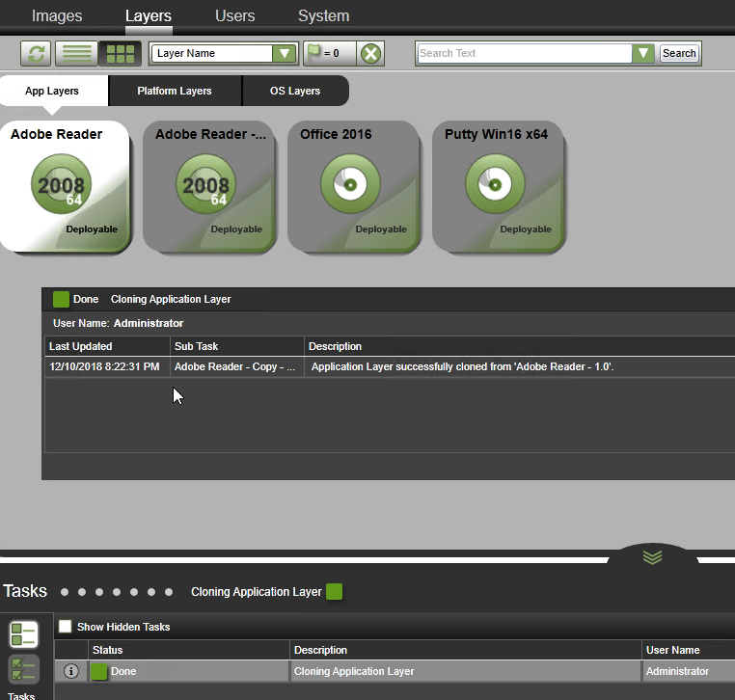Click the Tasks panel heading
Viewport: 735px width, 700px height.
click(x=25, y=591)
